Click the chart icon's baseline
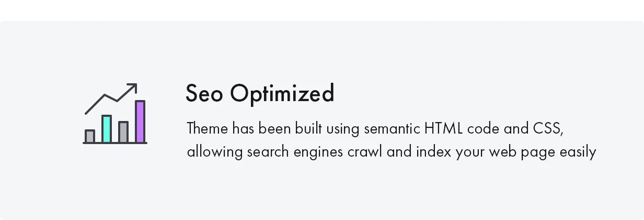Screen dimensions: 644x220 click(x=115, y=142)
